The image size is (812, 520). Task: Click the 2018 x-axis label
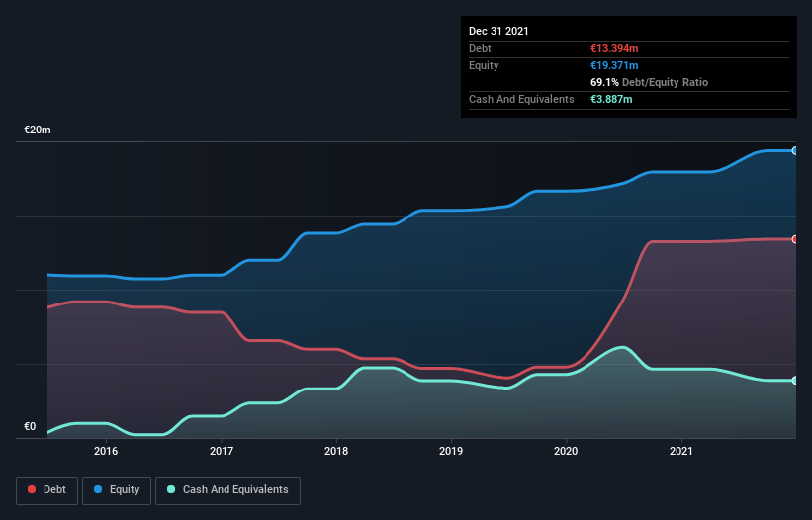pos(336,451)
